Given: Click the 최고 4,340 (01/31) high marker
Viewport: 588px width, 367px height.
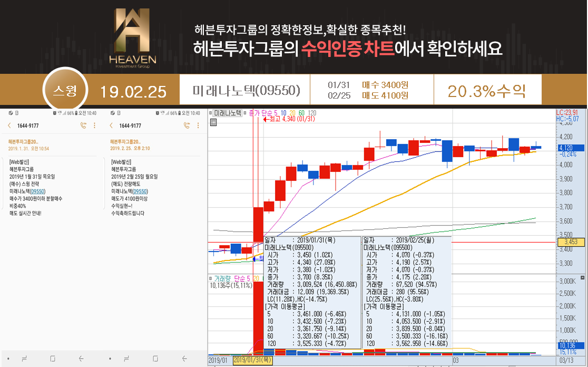Looking at the screenshot, I should 289,119.
